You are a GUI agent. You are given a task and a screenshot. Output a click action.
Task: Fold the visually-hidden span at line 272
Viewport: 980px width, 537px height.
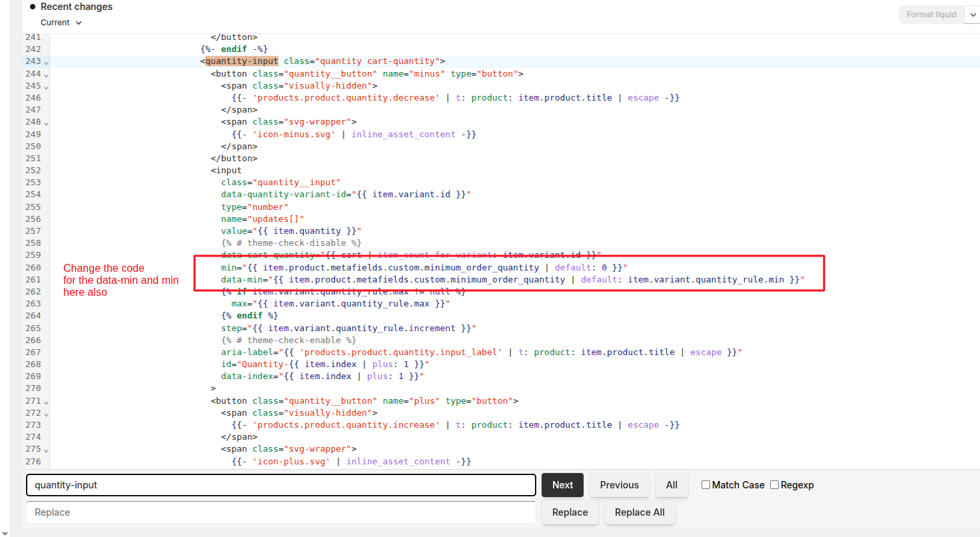(46, 414)
